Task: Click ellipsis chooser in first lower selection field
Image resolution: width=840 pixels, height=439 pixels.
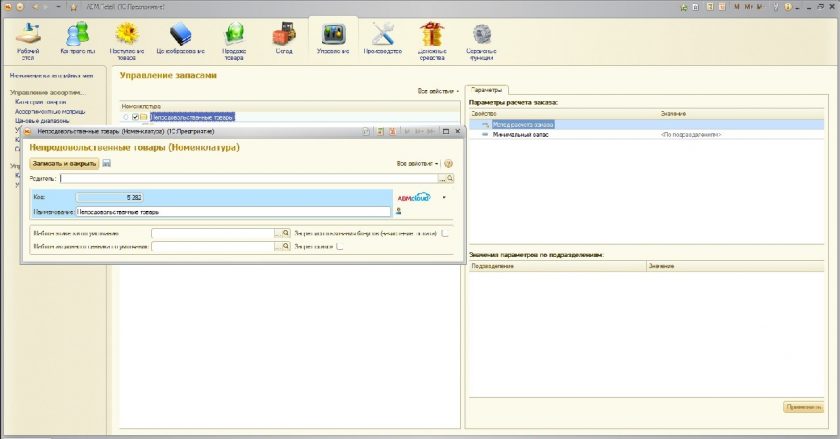Action: [278, 233]
